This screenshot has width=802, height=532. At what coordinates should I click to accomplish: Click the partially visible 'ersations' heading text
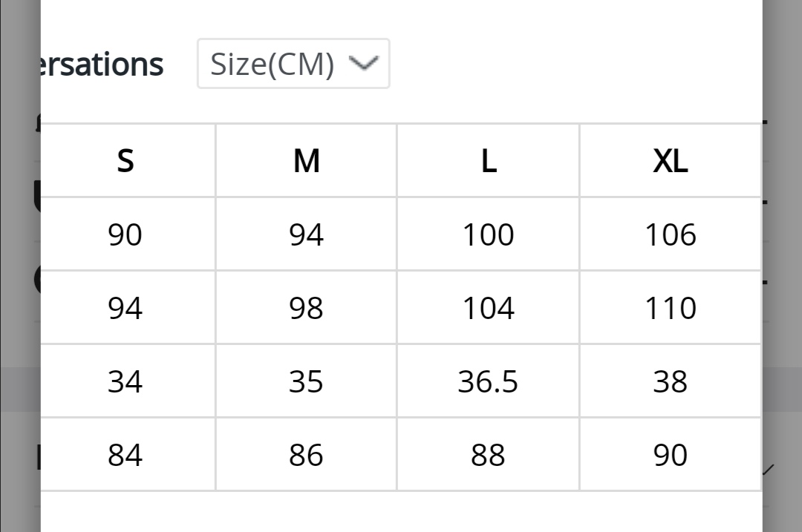[x=102, y=65]
